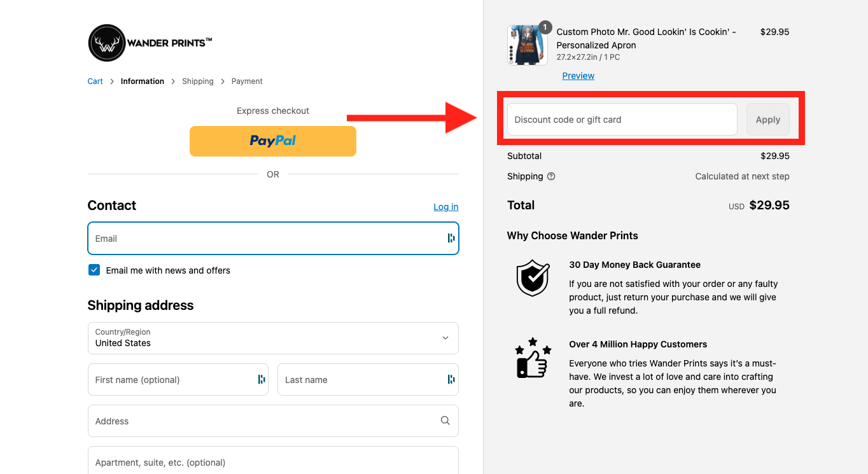Click the product title 'Custom Photo Mr. Good Lookin'
The image size is (868, 474).
tap(646, 38)
